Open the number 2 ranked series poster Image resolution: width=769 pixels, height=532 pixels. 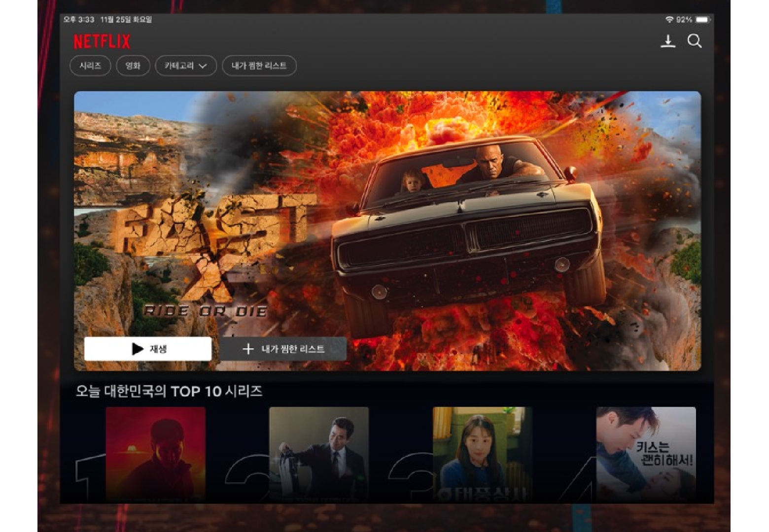pos(319,454)
